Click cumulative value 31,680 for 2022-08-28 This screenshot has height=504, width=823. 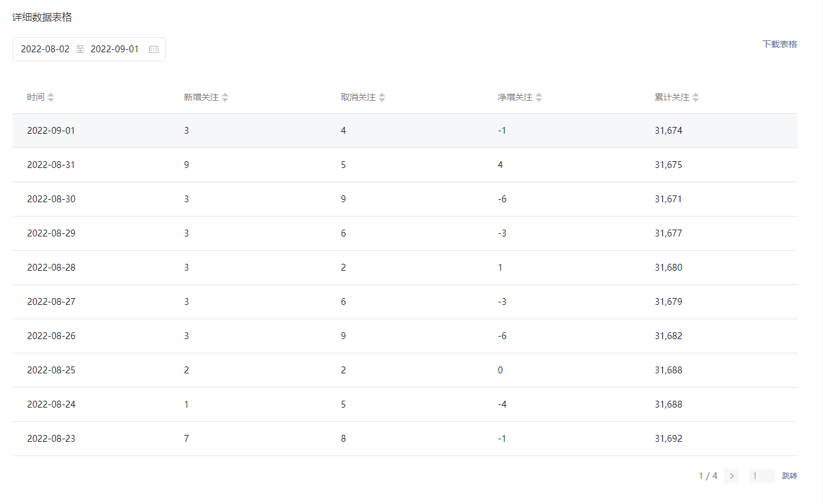click(x=669, y=268)
